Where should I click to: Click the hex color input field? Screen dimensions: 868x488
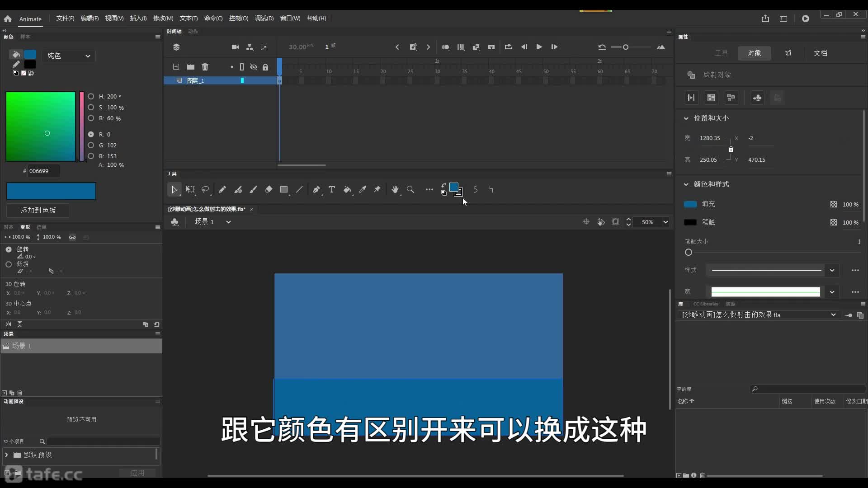coord(44,171)
